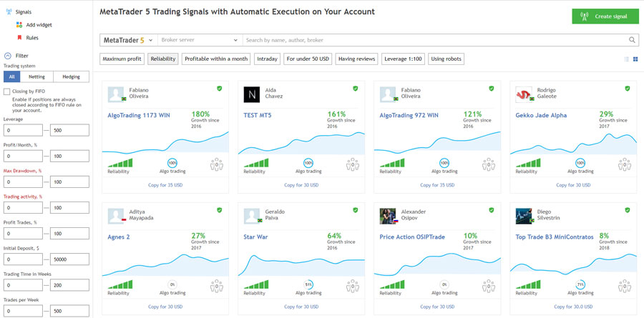Viewport: 644px width, 318px height.
Task: Toggle Intraday filter chip
Action: click(x=267, y=59)
